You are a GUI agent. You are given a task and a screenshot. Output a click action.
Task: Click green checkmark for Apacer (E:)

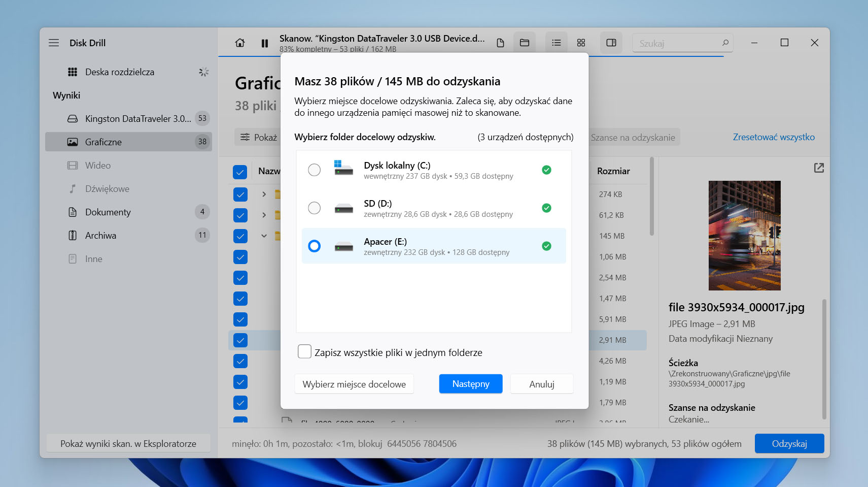coord(546,246)
